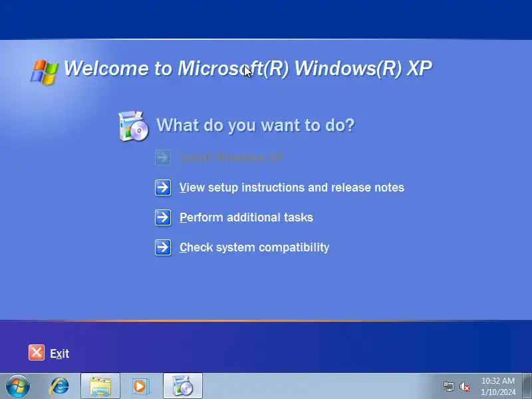The height and width of the screenshot is (399, 532).
Task: Click the arrow icon beside Perform additional tasks
Action: tap(163, 217)
